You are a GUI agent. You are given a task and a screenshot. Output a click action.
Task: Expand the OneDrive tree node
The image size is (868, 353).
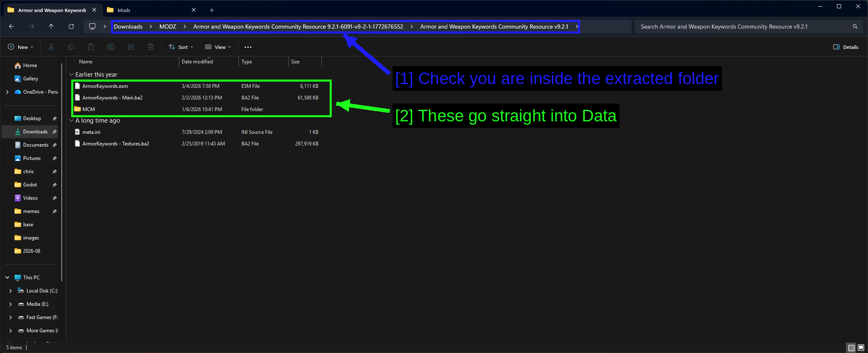coord(7,92)
